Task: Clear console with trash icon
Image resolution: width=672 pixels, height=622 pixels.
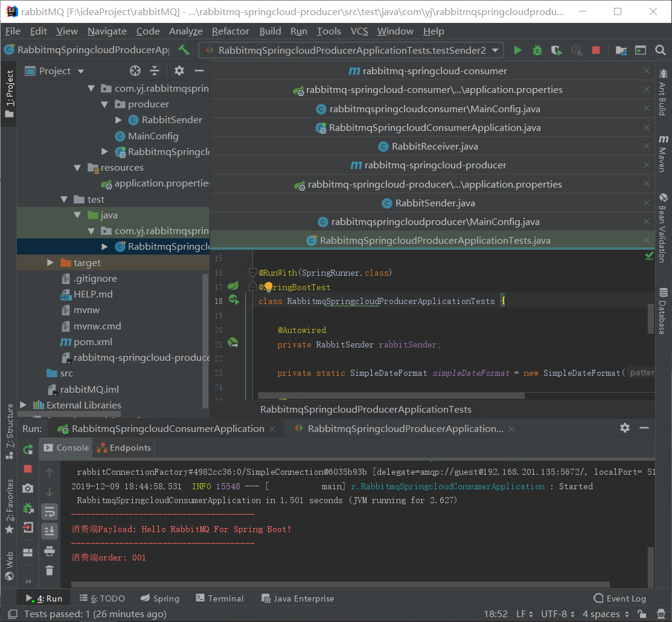Action: pos(50,570)
